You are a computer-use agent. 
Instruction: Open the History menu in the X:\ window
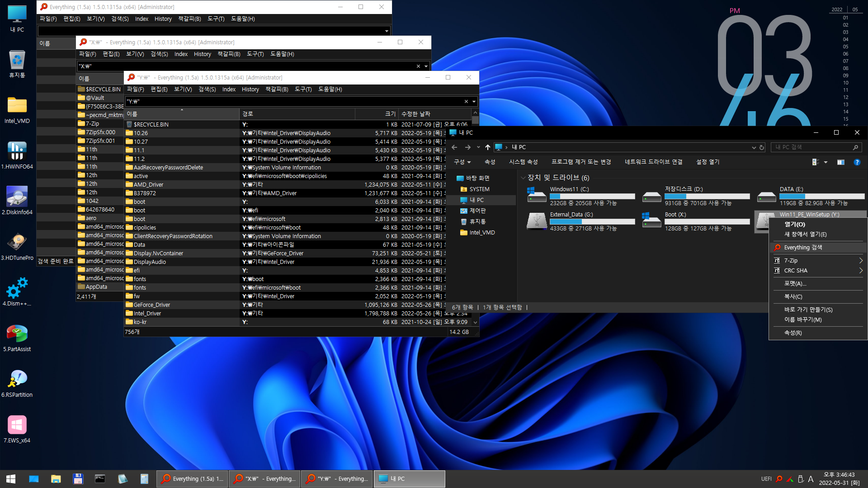pos(202,54)
